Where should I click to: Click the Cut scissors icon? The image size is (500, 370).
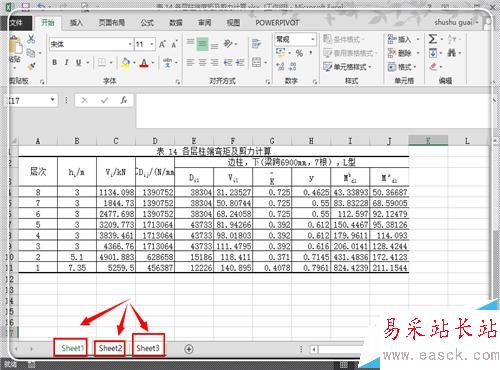click(31, 39)
